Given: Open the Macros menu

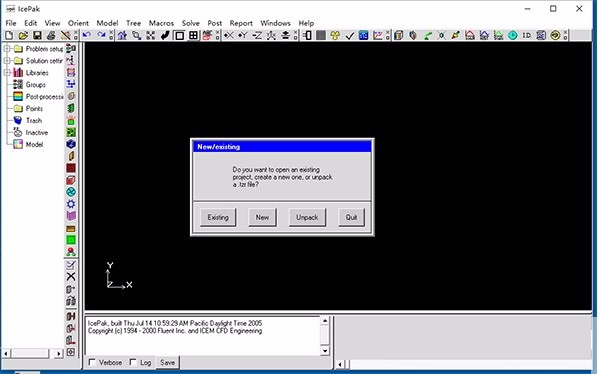Looking at the screenshot, I should point(161,23).
